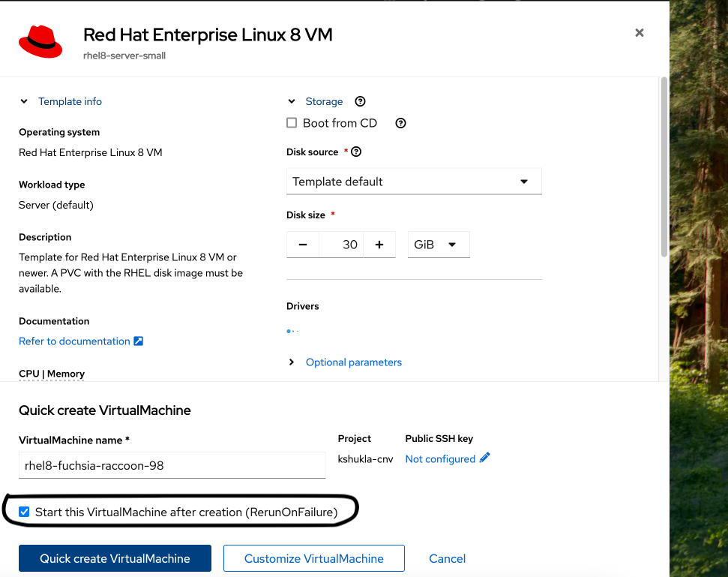Click the external link icon beside documentation
The image size is (728, 577).
click(138, 341)
